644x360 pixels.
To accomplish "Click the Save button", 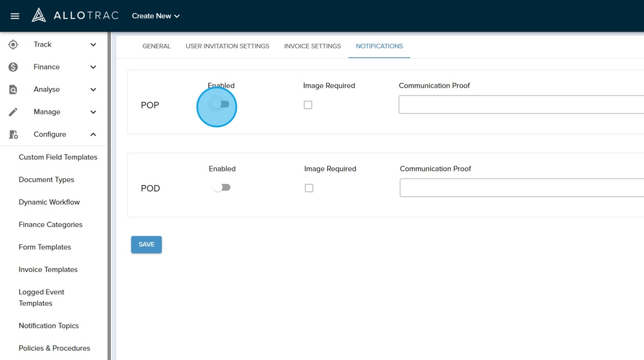I will click(147, 244).
